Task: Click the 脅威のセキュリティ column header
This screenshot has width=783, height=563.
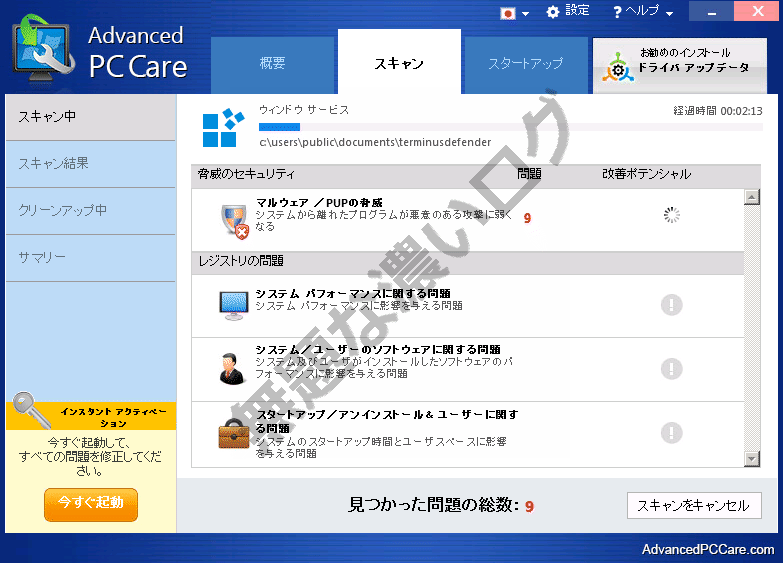Action: click(x=246, y=174)
